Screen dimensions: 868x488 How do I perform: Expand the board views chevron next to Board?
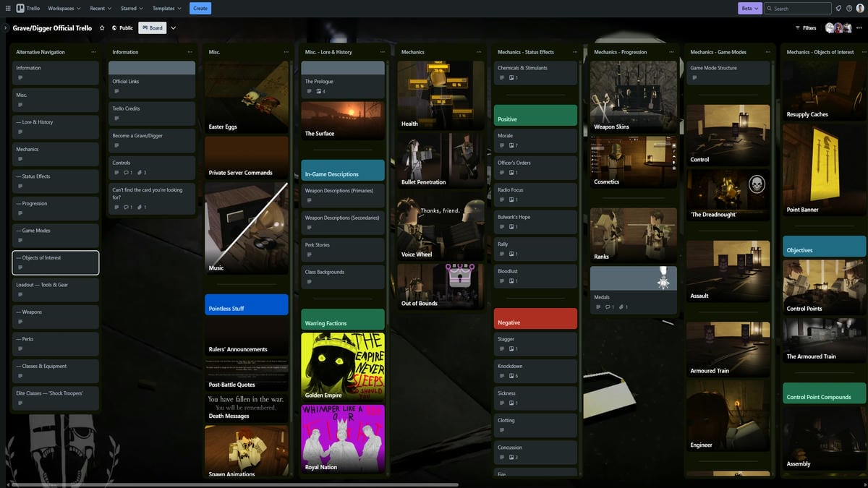[174, 28]
